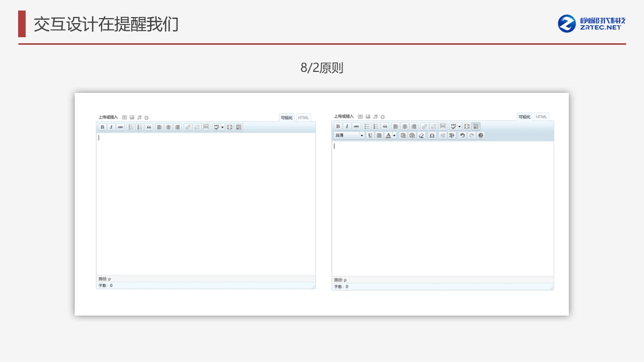Click the remove formatting eraser icon
644x362 pixels.
422,136
